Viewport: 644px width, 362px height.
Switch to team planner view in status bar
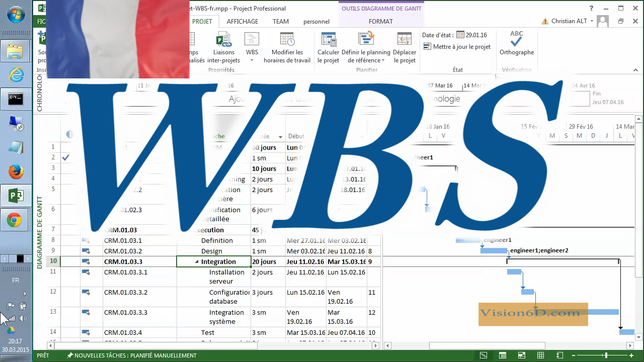[522, 355]
